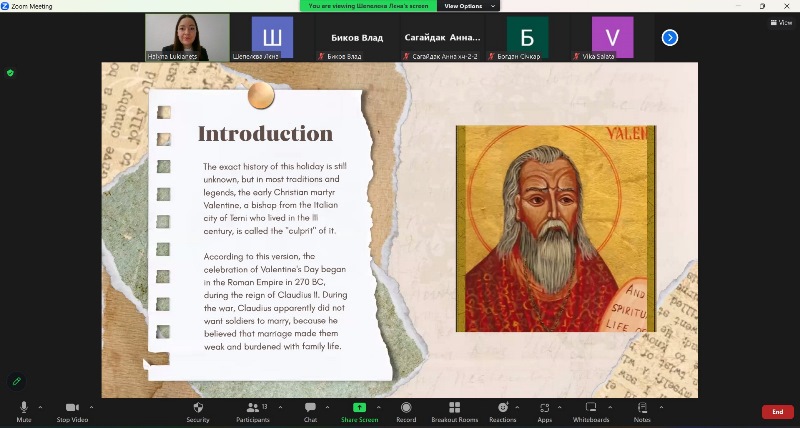The image size is (800, 428).
Task: Open video options caret next to Stop Video
Action: click(91, 408)
